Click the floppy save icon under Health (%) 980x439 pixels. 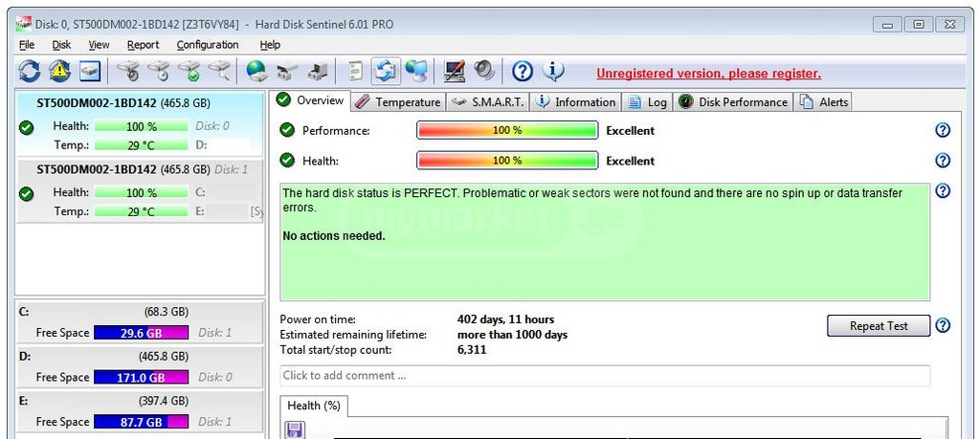pos(295,429)
